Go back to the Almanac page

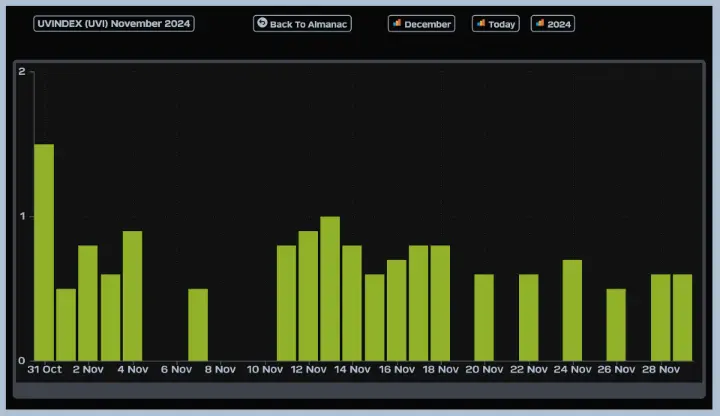(302, 23)
